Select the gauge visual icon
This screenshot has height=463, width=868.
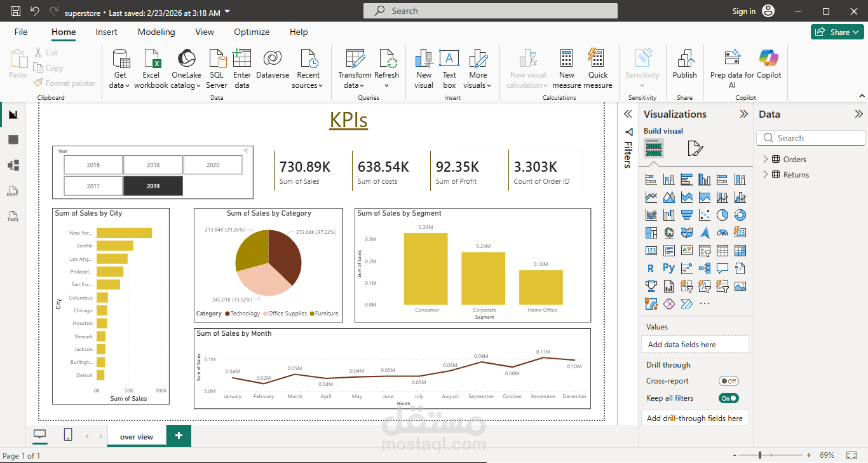722,232
